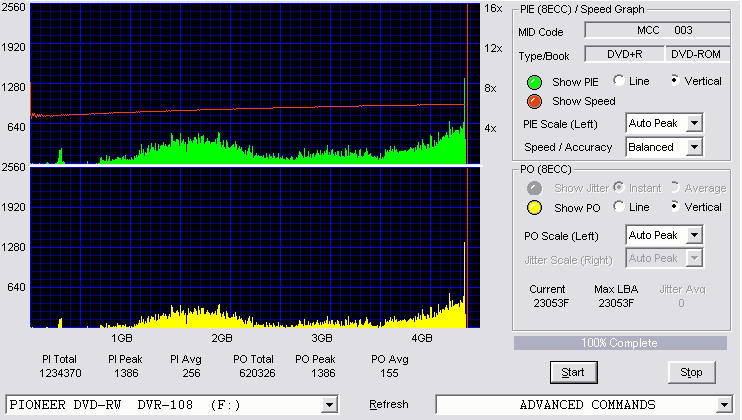Viewport: 742px width, 420px height.
Task: Click the Show Speed label
Action: 583,101
